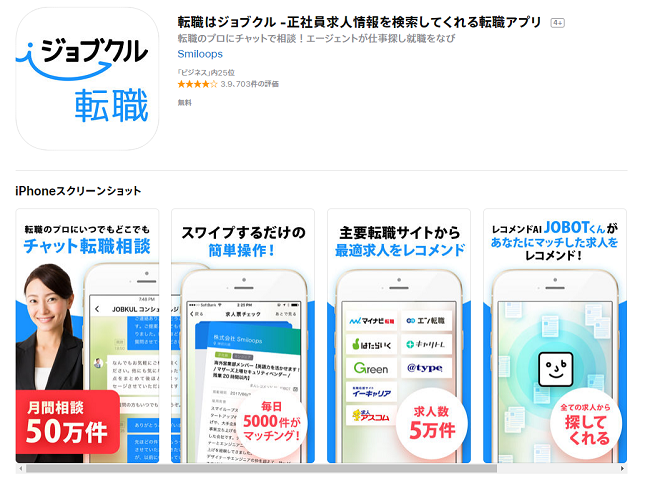The image size is (650, 485).
Task: Open the JOBOTくん recommend screenshot
Action: (555, 336)
